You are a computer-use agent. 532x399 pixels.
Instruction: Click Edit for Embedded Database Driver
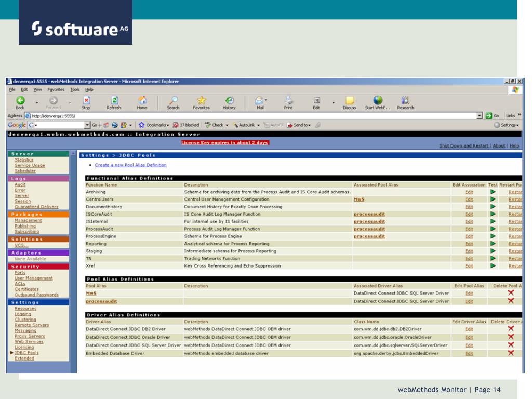coord(469,353)
